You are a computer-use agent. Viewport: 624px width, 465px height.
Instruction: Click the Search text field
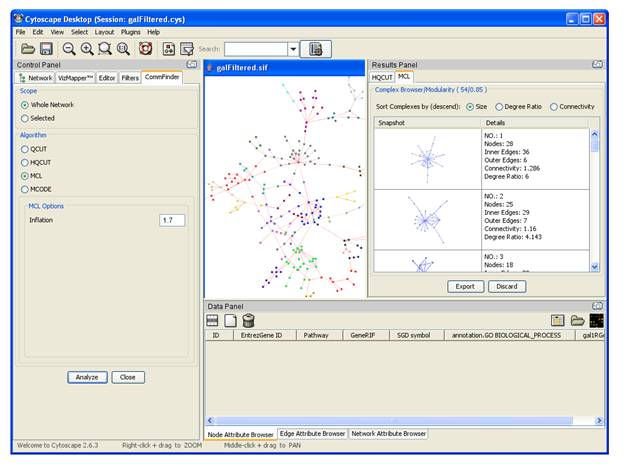tap(256, 49)
